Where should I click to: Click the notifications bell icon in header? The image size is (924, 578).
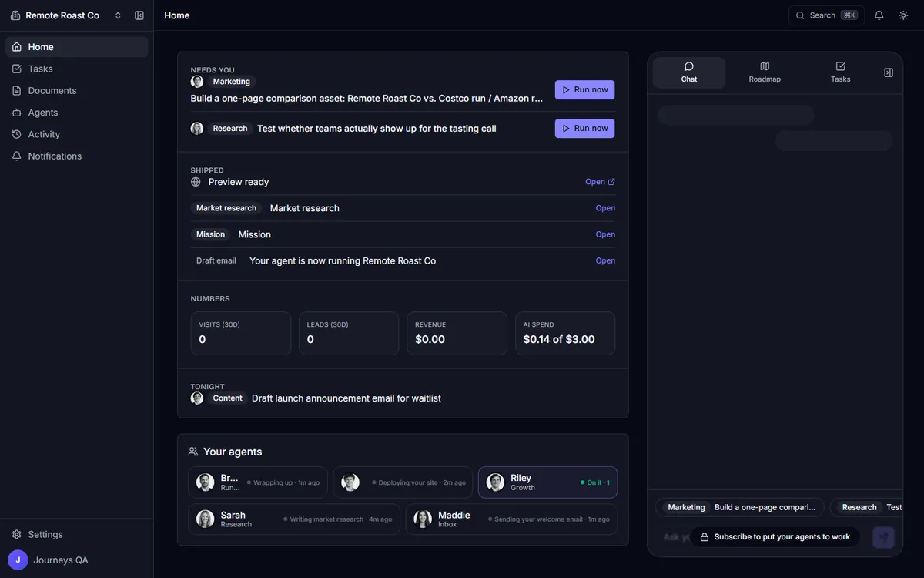[x=879, y=15]
